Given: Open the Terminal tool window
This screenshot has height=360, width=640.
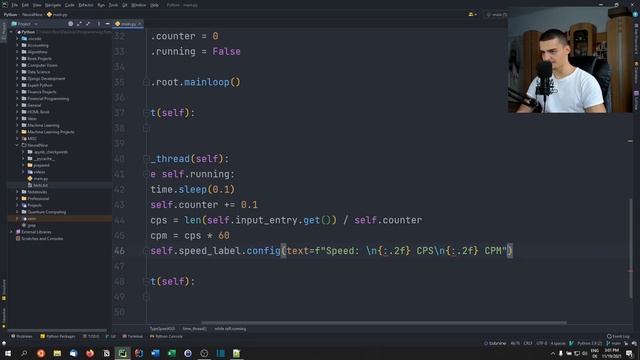Looking at the screenshot, I should tap(133, 336).
